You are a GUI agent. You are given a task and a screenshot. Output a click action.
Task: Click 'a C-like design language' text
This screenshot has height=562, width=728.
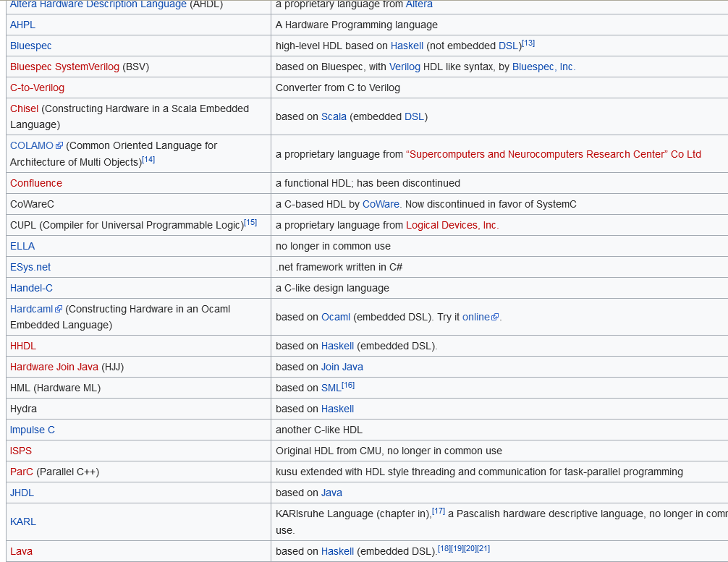tap(332, 288)
